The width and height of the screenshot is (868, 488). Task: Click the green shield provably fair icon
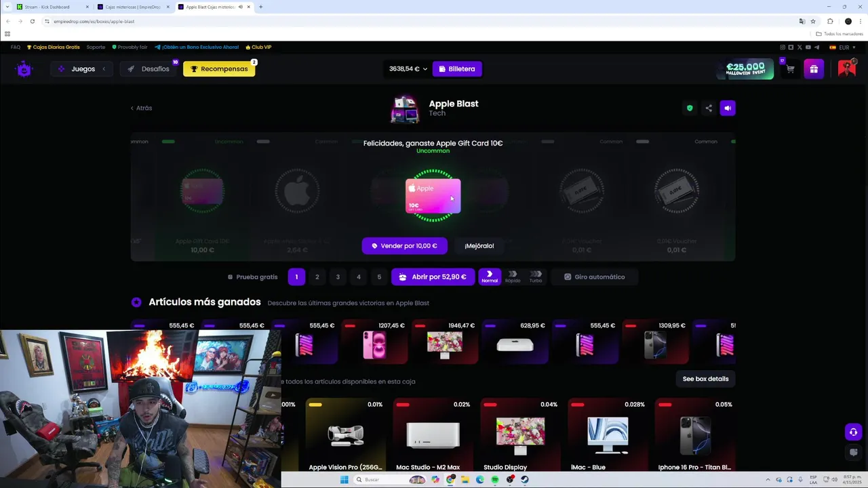[x=690, y=108]
